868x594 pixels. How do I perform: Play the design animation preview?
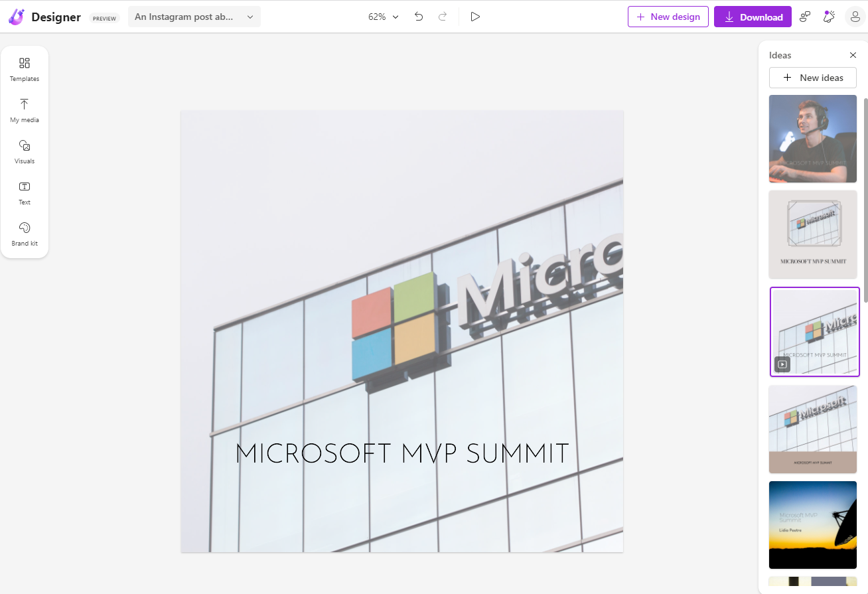click(x=475, y=17)
